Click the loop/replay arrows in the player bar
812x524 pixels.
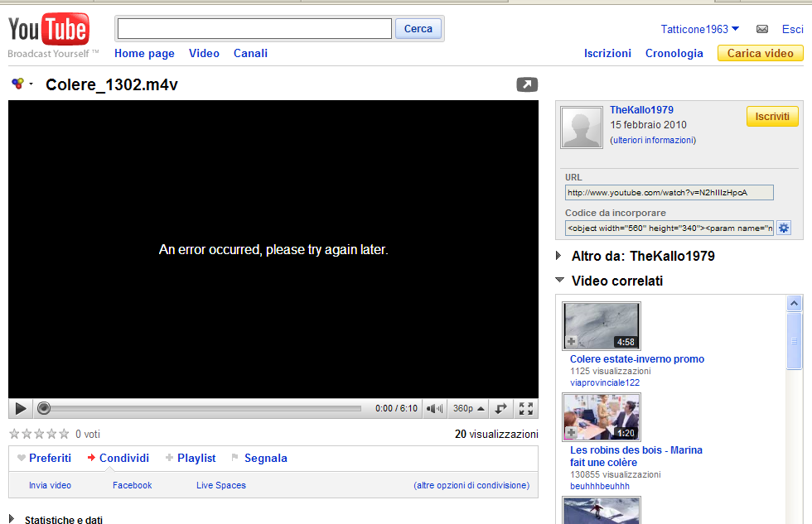click(497, 408)
